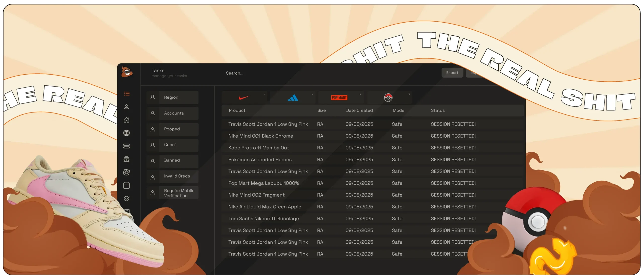Select the Region group
The width and height of the screenshot is (644, 280).
tap(173, 97)
